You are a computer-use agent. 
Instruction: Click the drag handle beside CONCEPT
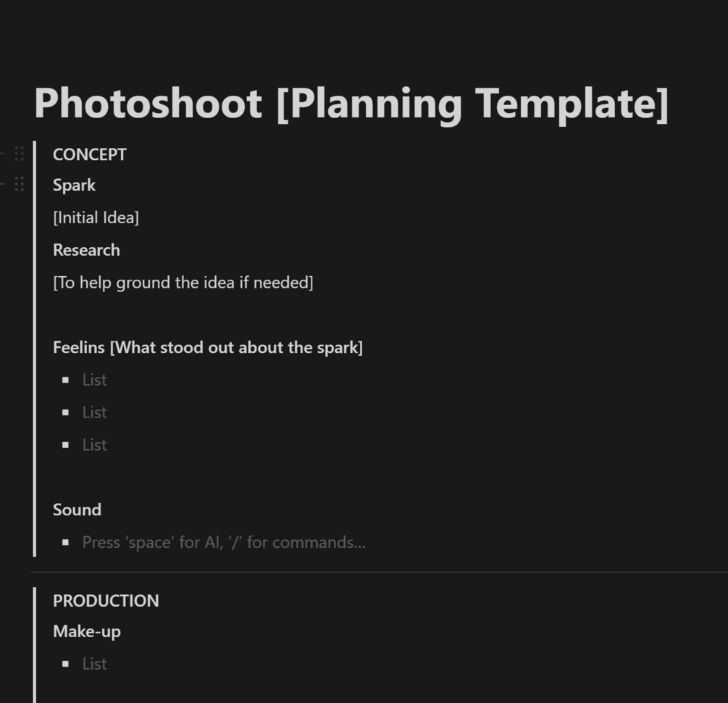(20, 154)
